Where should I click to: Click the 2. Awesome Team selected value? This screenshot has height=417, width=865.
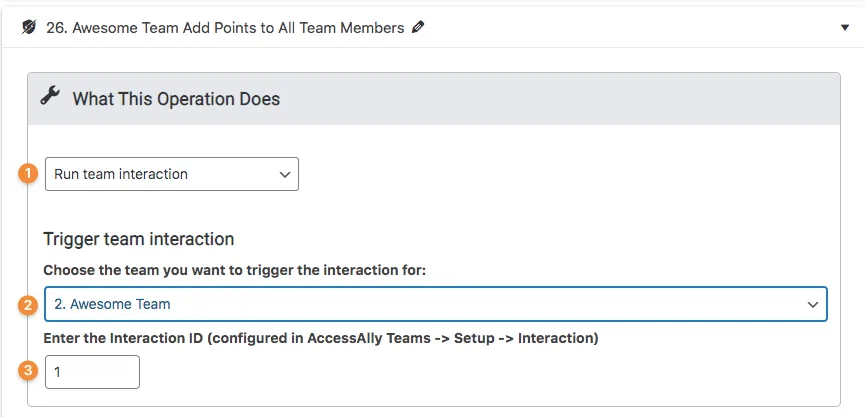coord(113,304)
